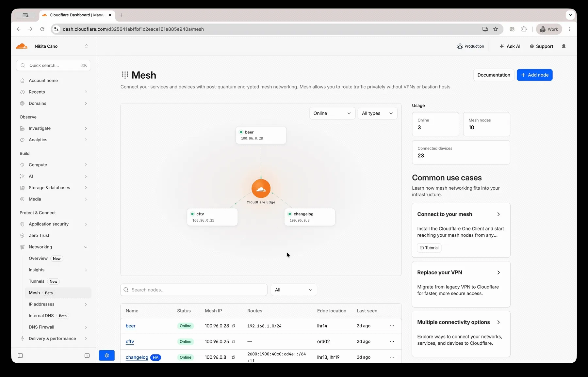Copy the 100.96.0.8 mesh IP
The image size is (588, 377).
tap(234, 357)
